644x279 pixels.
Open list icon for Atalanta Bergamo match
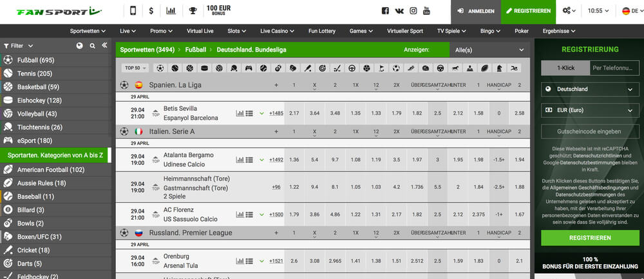(x=249, y=159)
